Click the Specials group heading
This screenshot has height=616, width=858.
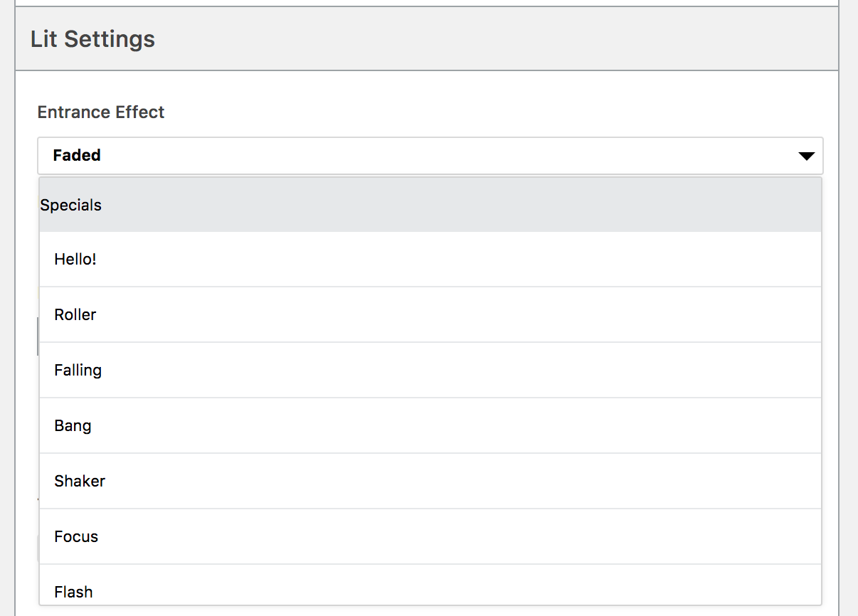pos(71,205)
